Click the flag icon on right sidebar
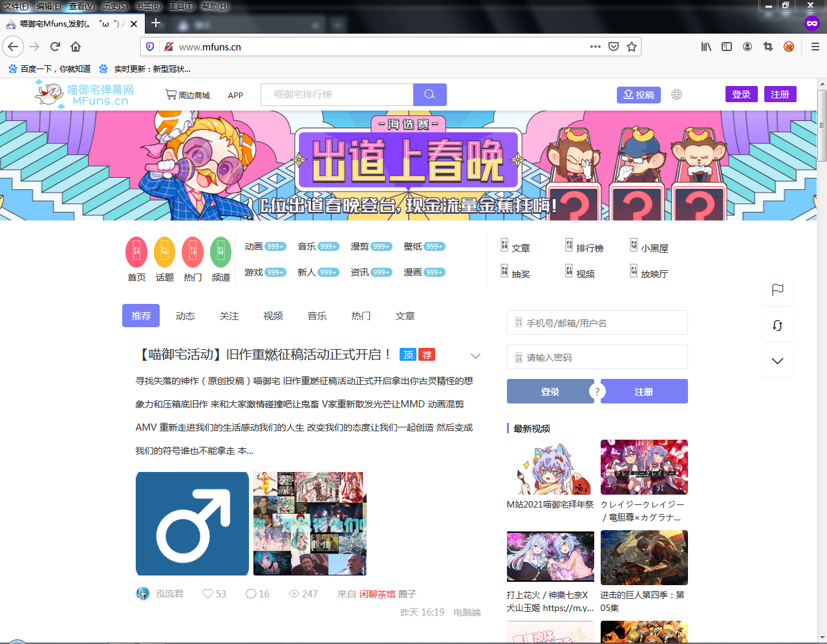 click(x=777, y=290)
